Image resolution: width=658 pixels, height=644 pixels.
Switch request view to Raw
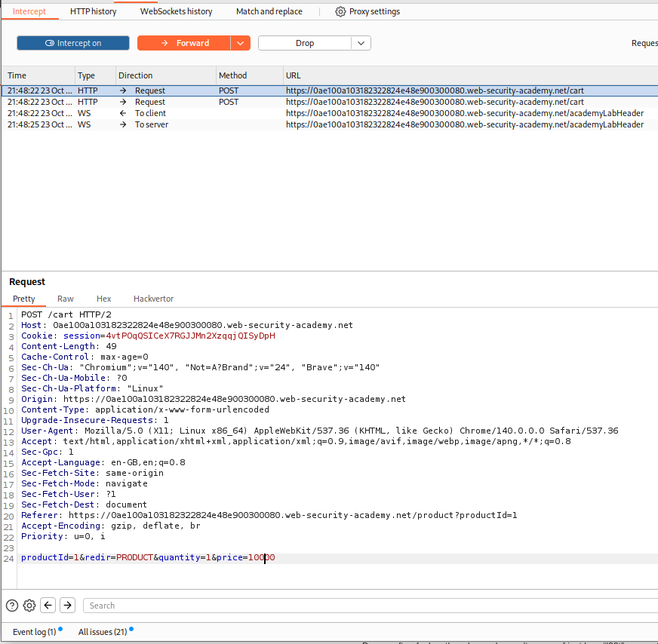[x=66, y=299]
